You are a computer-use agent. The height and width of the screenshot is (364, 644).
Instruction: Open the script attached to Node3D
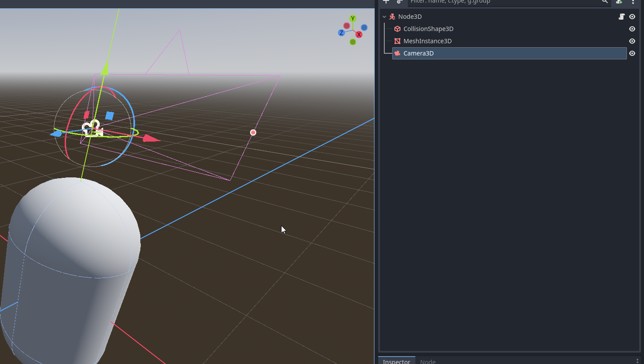tap(621, 17)
